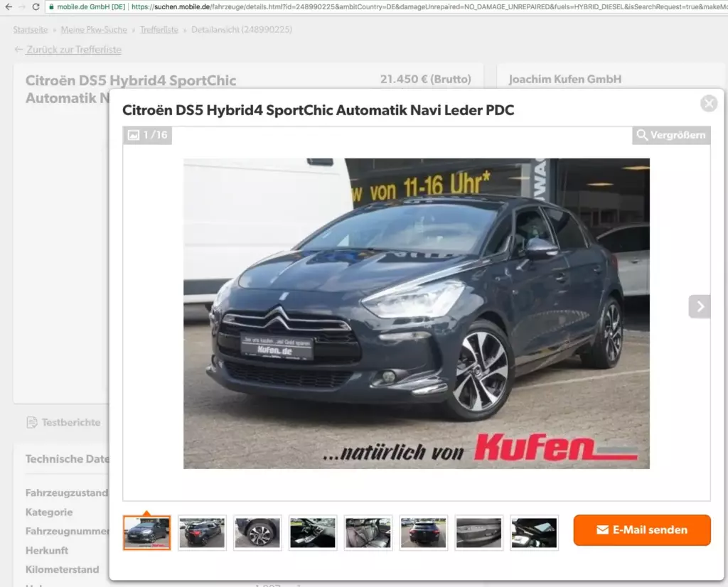
Task: Open the Trefferliste breadcrumb link
Action: 159,30
